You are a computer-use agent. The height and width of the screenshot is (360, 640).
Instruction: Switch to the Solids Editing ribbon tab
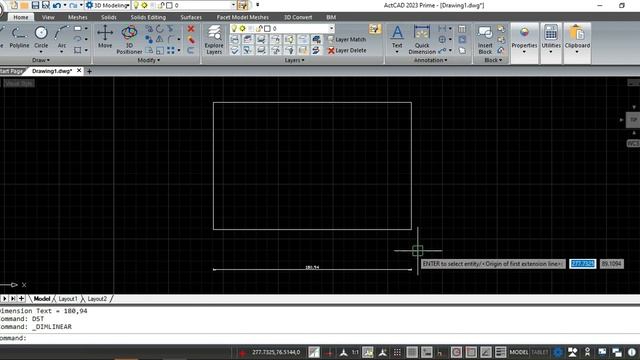pyautogui.click(x=148, y=17)
